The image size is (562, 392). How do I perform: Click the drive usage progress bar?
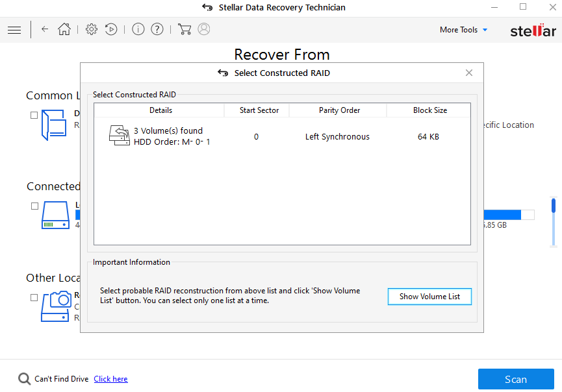[509, 215]
